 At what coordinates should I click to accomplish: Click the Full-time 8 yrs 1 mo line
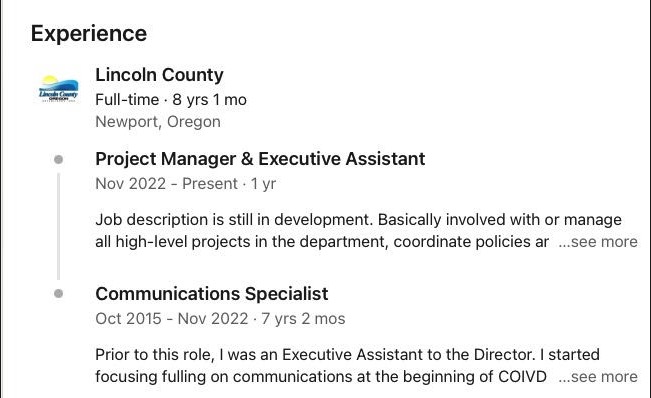click(171, 100)
